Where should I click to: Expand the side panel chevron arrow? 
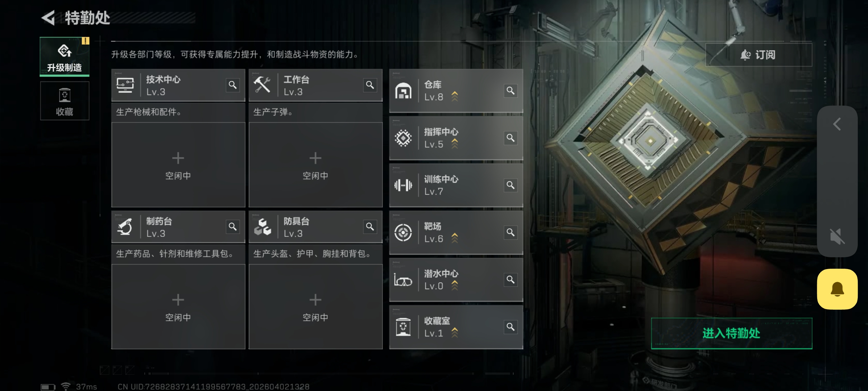pyautogui.click(x=837, y=124)
